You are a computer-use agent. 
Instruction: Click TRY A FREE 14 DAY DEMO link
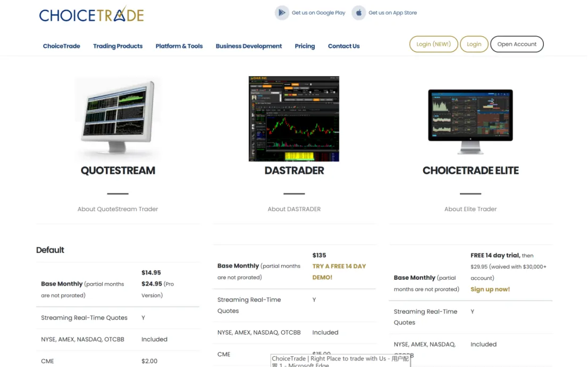click(339, 272)
